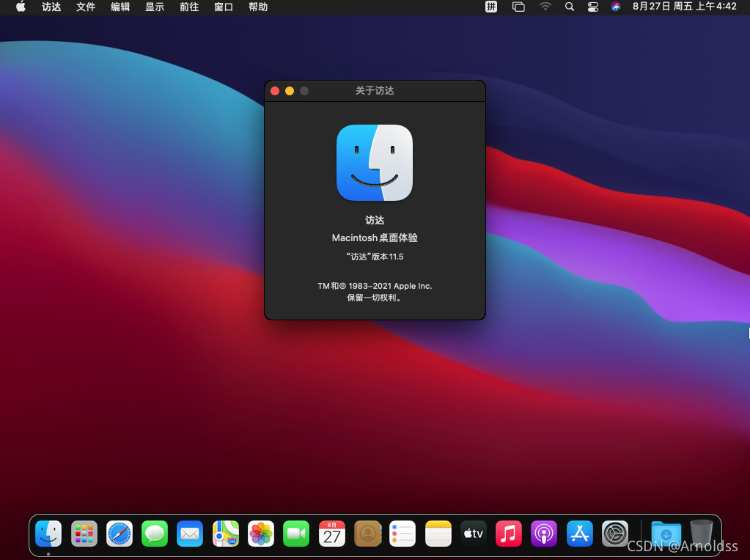Open Music app in the Dock
The width and height of the screenshot is (750, 560).
pos(509,533)
